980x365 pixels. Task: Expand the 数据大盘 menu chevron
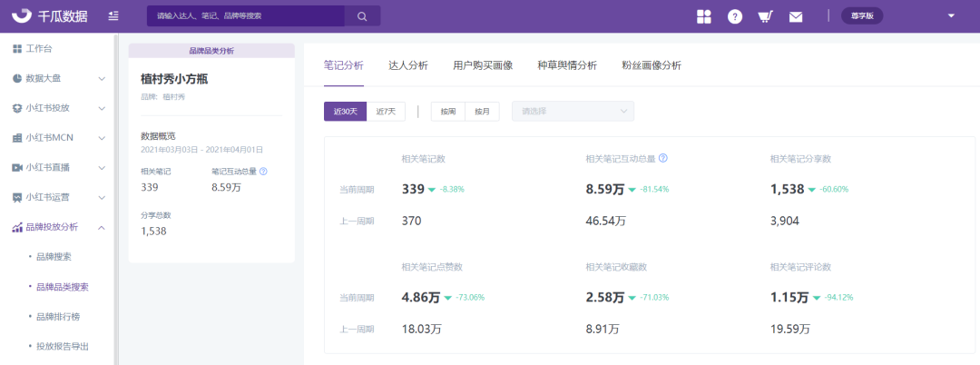coord(102,79)
